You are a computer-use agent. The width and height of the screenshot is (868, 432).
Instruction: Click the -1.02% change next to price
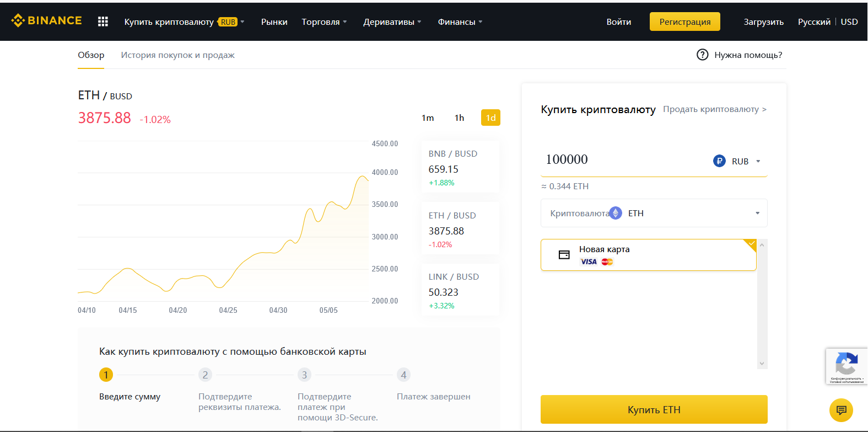click(155, 120)
